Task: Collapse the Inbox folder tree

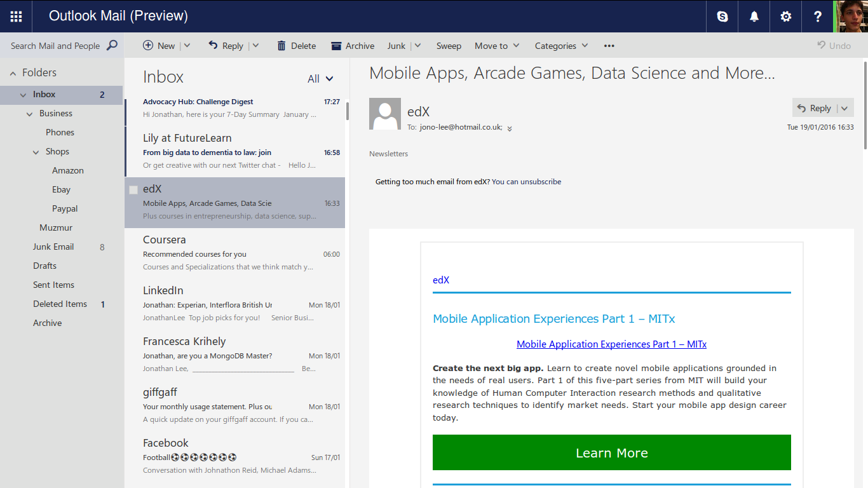Action: click(24, 95)
